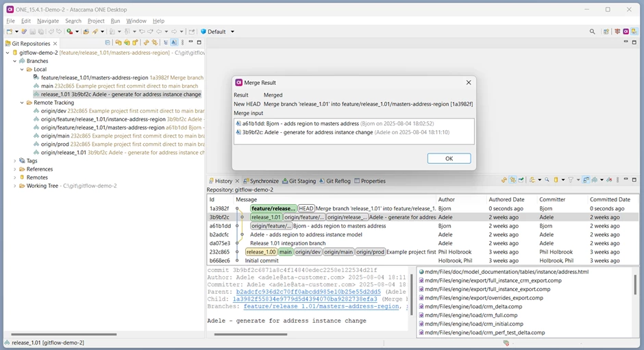644x350 pixels.
Task: Toggle latest commit display in Git Repositories
Action: 174,42
